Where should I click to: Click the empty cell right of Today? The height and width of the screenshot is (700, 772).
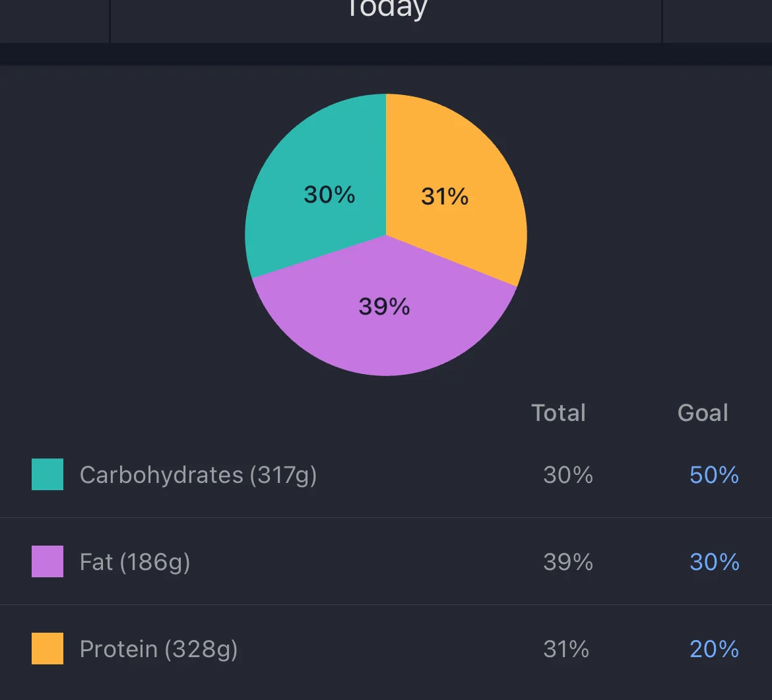(x=717, y=20)
